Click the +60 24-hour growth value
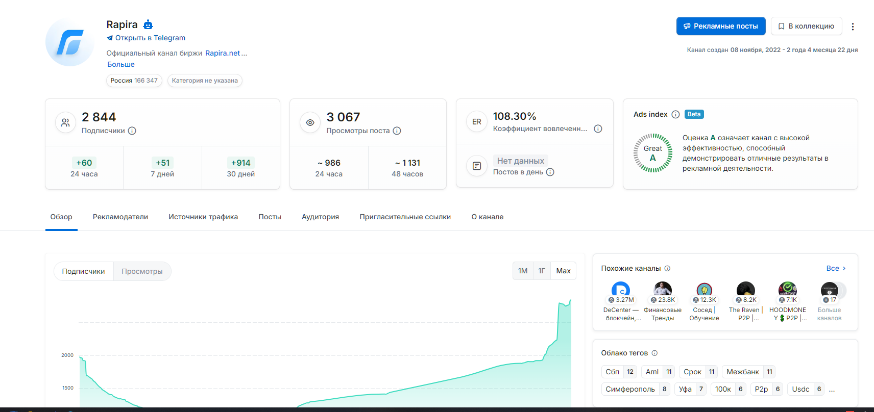This screenshot has height=412, width=874. click(84, 163)
